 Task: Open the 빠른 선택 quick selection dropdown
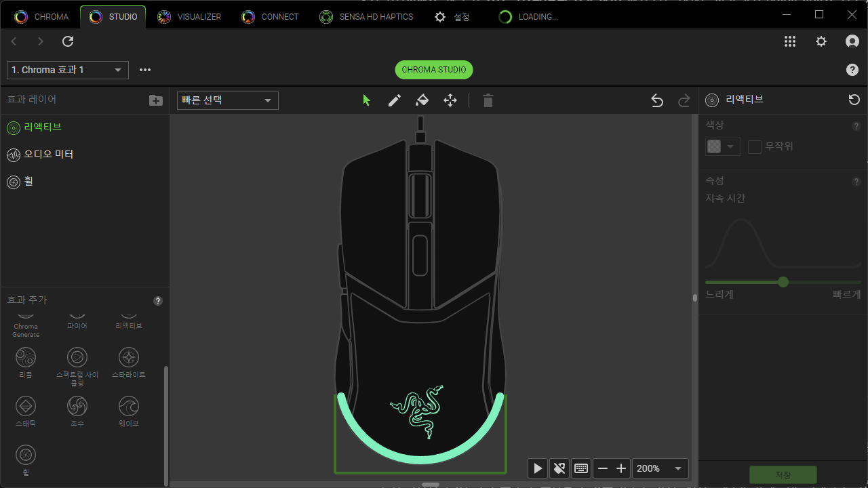pos(228,100)
